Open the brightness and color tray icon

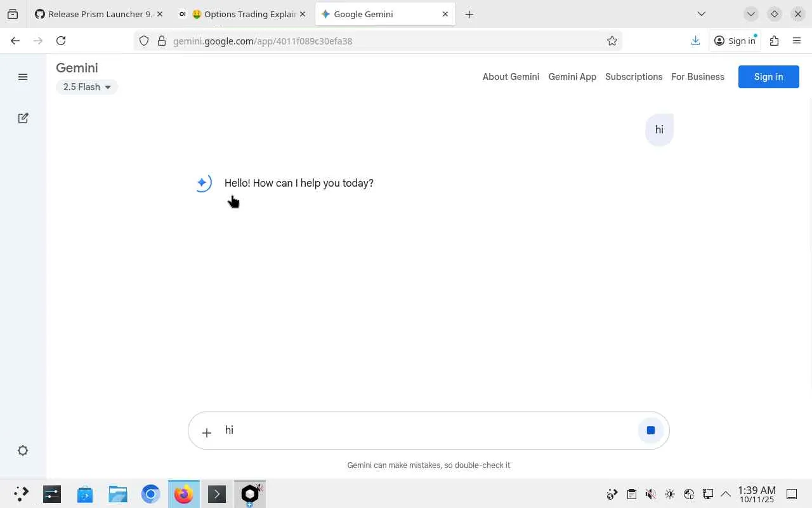click(x=669, y=494)
